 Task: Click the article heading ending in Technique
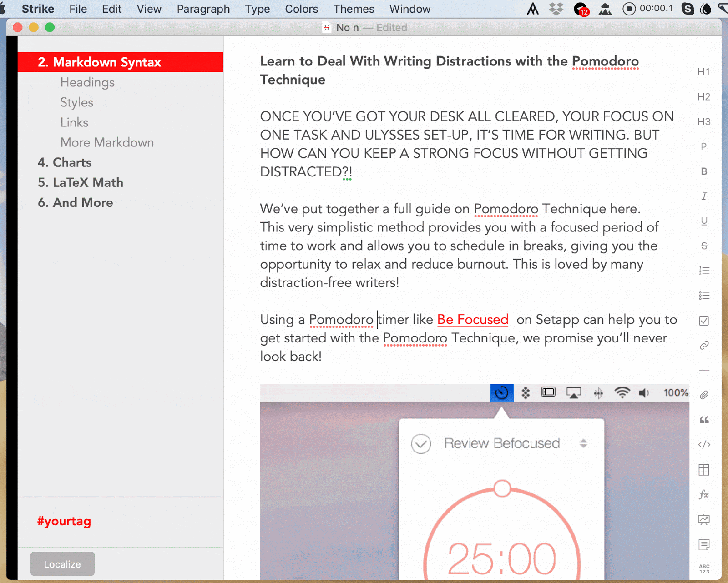coord(450,70)
